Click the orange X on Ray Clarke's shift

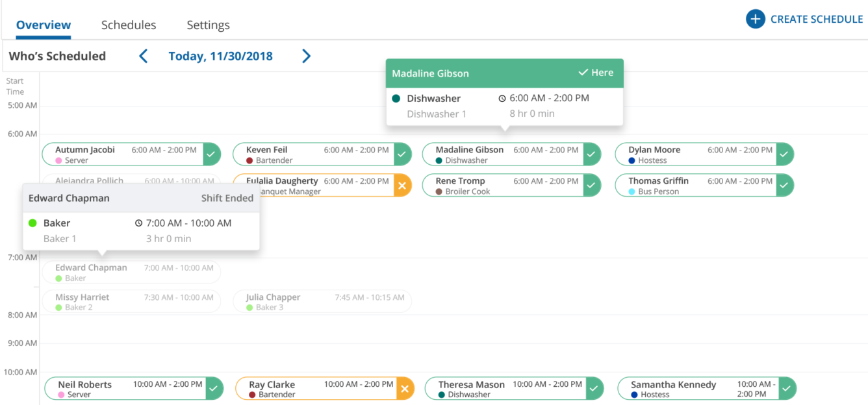tap(405, 389)
